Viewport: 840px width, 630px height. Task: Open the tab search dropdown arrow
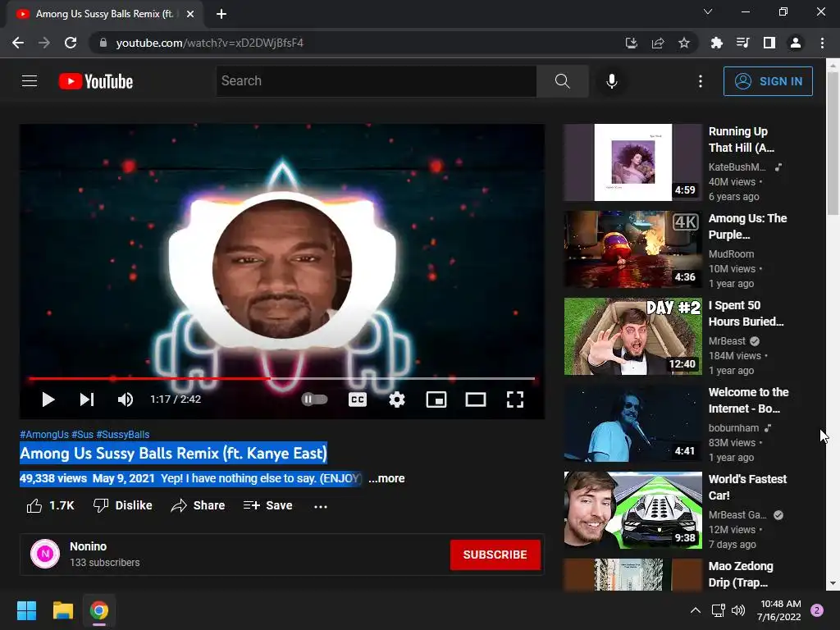coord(708,11)
